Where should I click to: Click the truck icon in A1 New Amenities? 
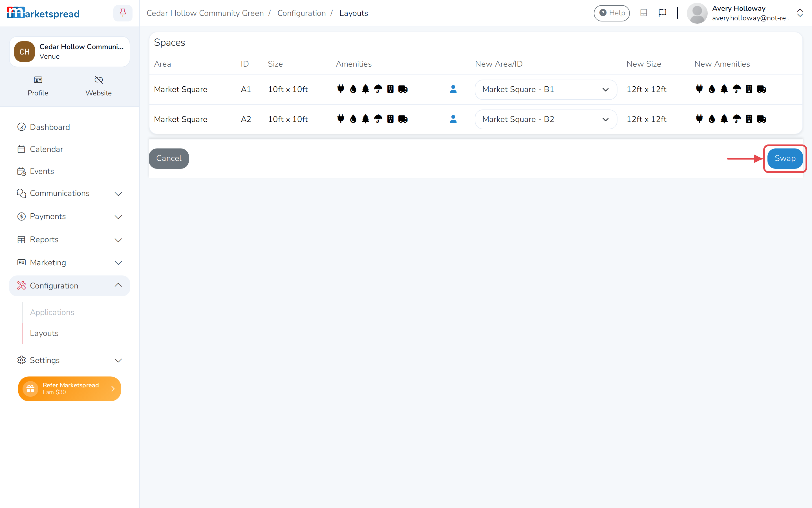tap(761, 89)
